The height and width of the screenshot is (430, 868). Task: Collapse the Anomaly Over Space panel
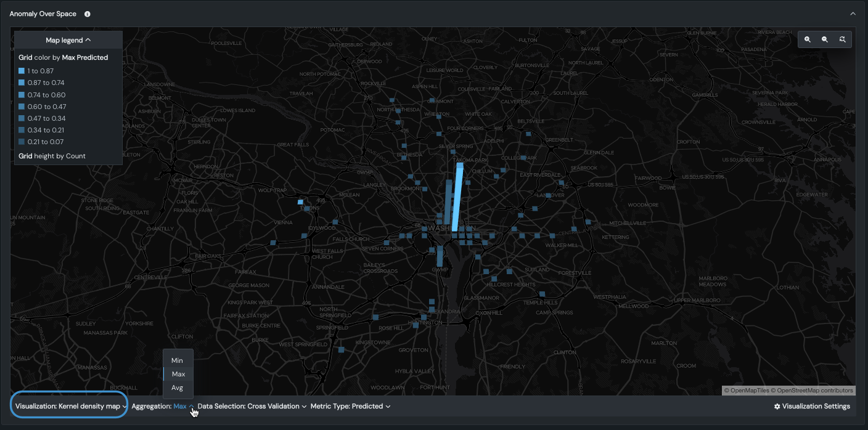(x=853, y=14)
